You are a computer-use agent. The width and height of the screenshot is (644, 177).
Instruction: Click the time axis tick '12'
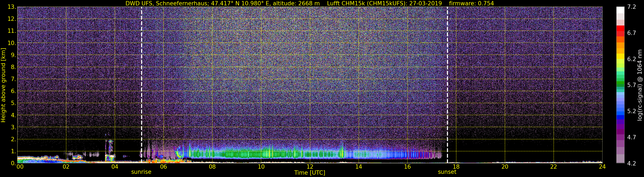pos(310,167)
